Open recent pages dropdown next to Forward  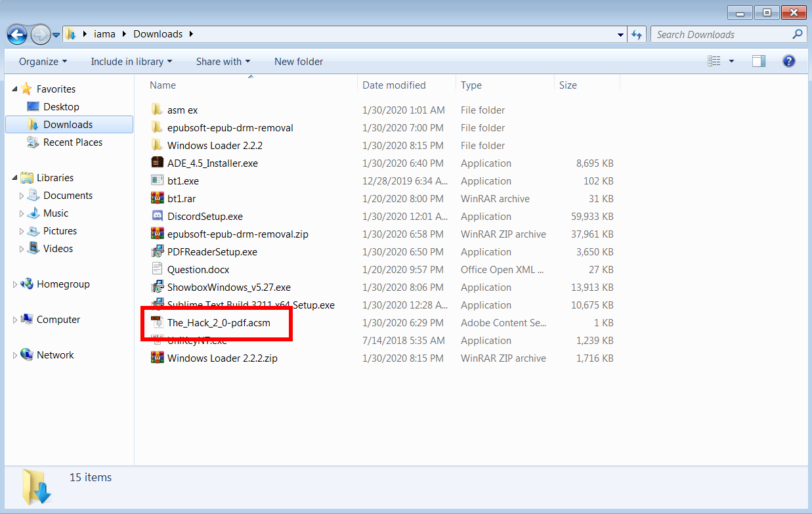[x=56, y=35]
